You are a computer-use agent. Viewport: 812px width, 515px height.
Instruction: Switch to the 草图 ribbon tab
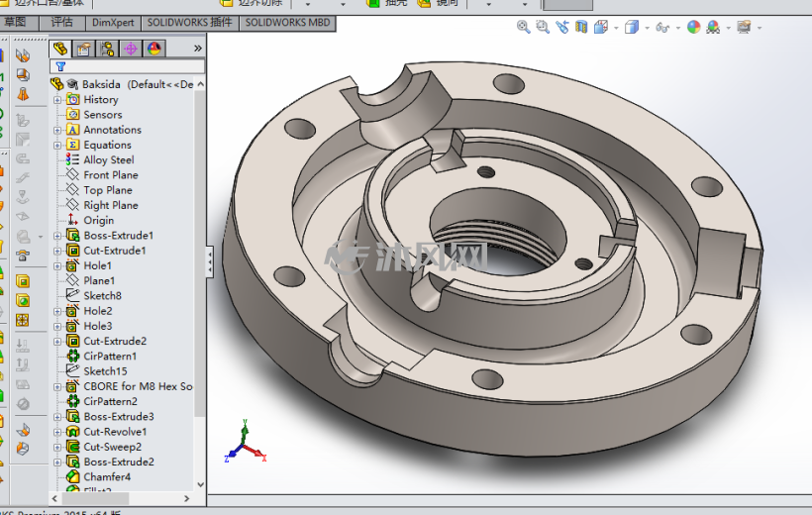coord(15,23)
